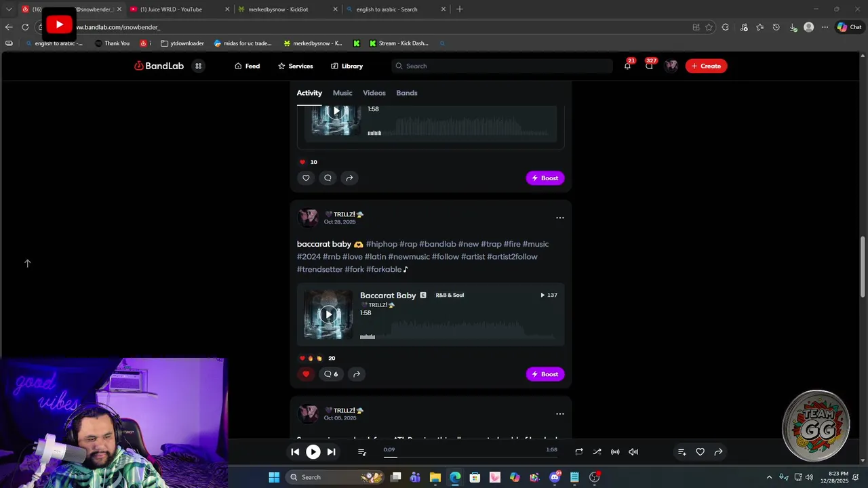Screen dimensions: 868x488
Task: Open browser Chat copilot button
Action: coord(849,27)
